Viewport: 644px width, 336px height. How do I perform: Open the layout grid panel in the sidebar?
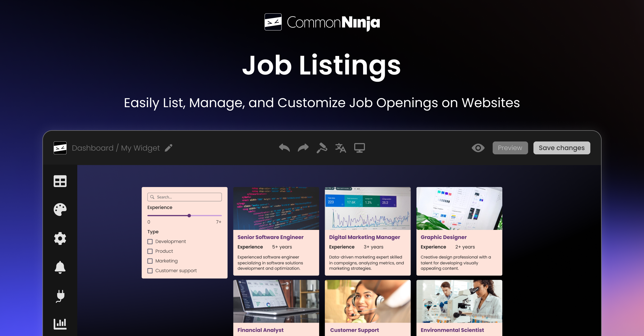tap(60, 181)
